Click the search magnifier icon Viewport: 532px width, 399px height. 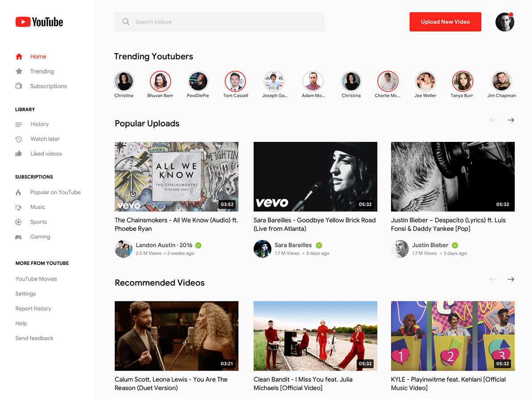click(x=126, y=22)
